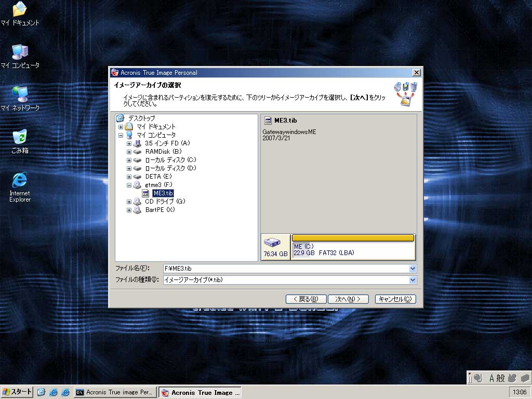Click the ME3.tib file icon in tree

(x=145, y=193)
